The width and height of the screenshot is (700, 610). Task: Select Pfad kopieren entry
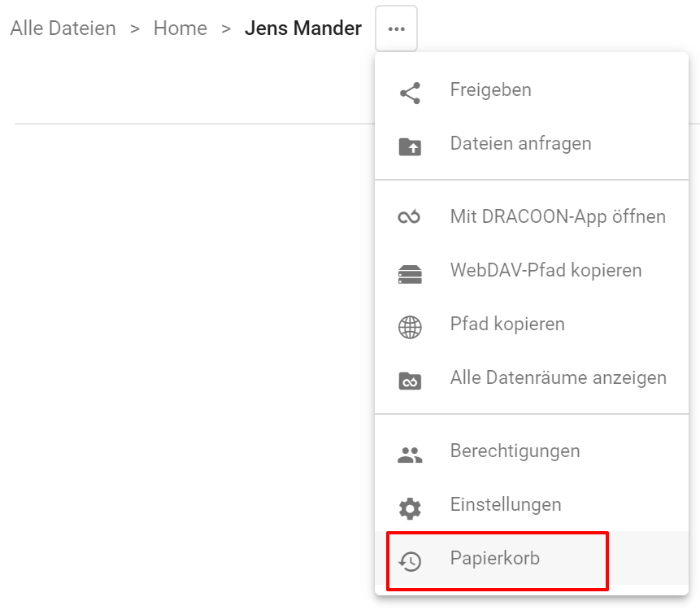pyautogui.click(x=531, y=324)
